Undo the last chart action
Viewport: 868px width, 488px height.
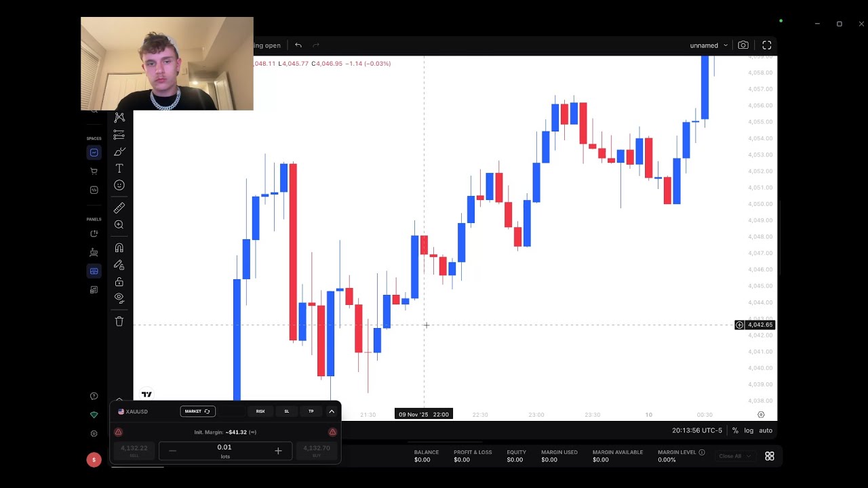tap(298, 45)
